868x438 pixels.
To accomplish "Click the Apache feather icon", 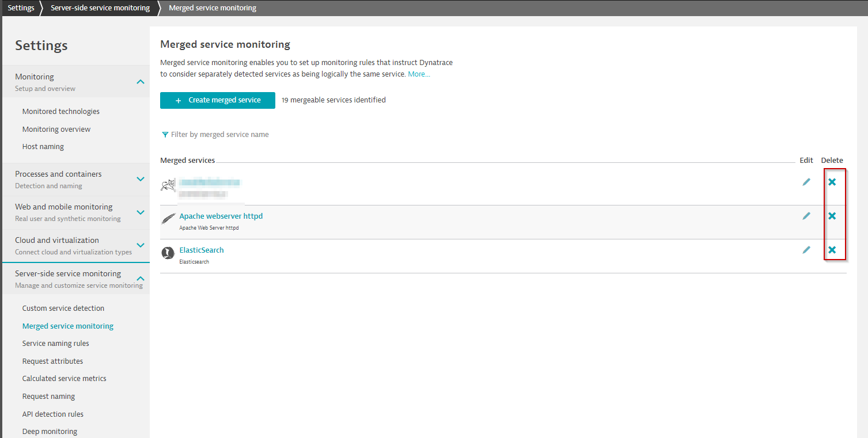I will (x=168, y=219).
